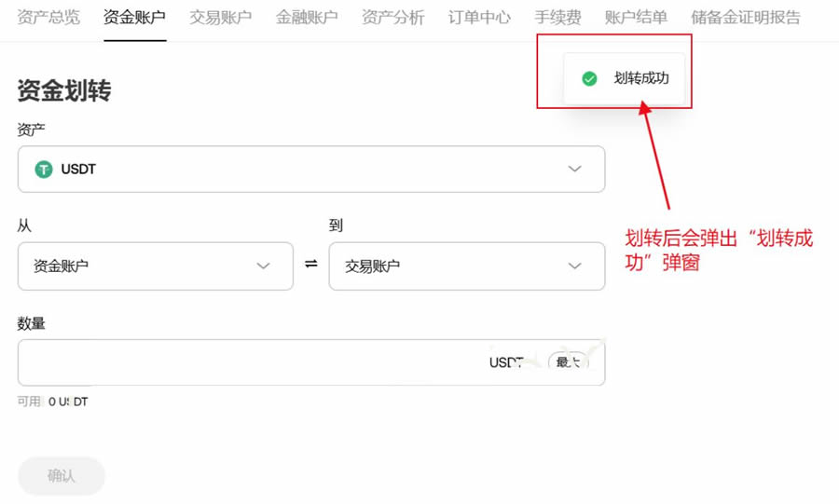Go to the 金融账户 tab
The width and height of the screenshot is (839, 504).
click(307, 18)
